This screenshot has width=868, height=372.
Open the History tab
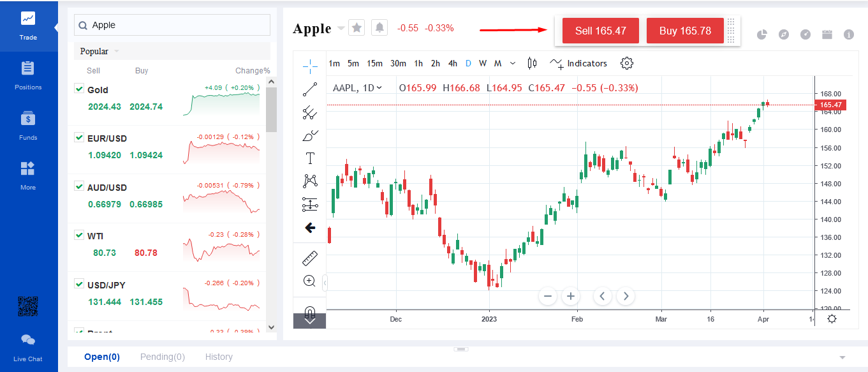click(x=219, y=357)
